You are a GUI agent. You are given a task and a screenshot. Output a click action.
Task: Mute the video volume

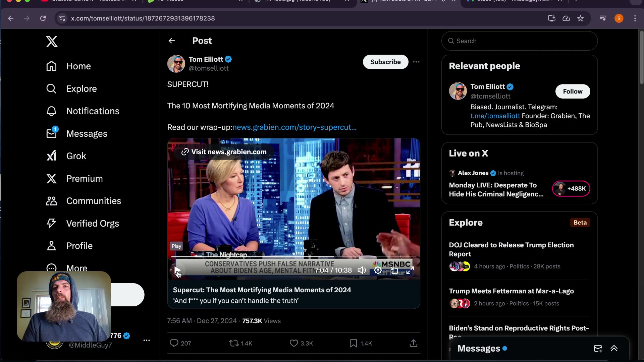362,270
